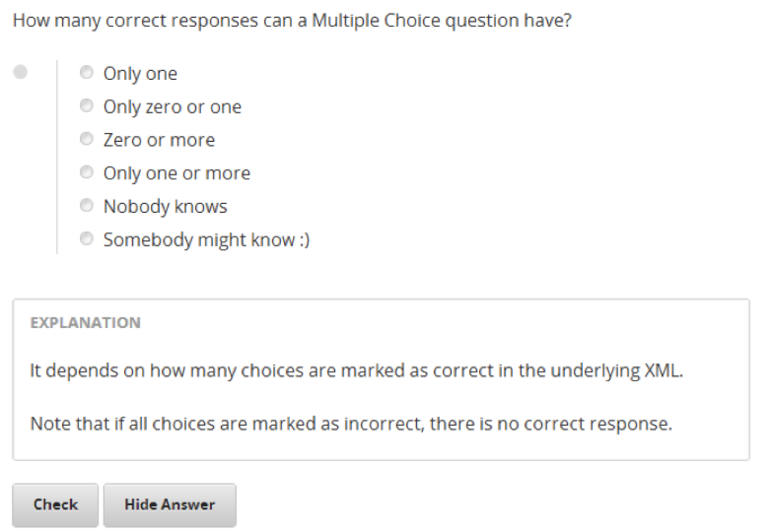
Task: Click the note about all choices marked incorrect
Action: (x=350, y=426)
